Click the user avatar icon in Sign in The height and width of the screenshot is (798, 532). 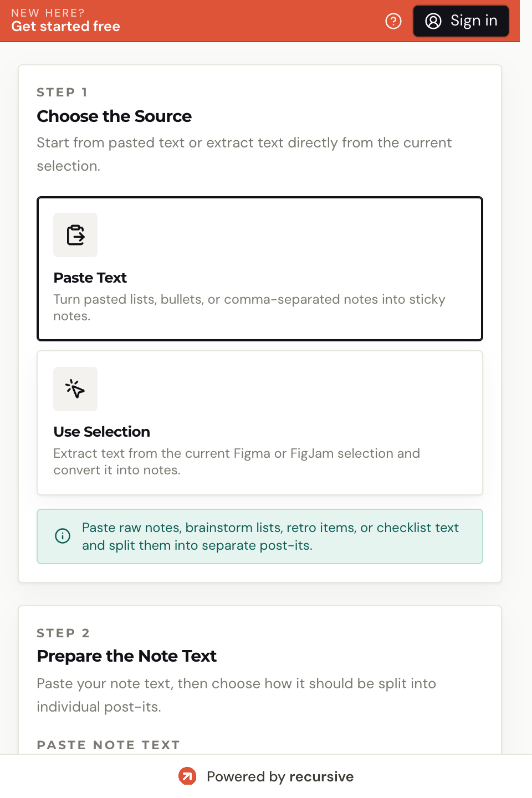pos(433,21)
